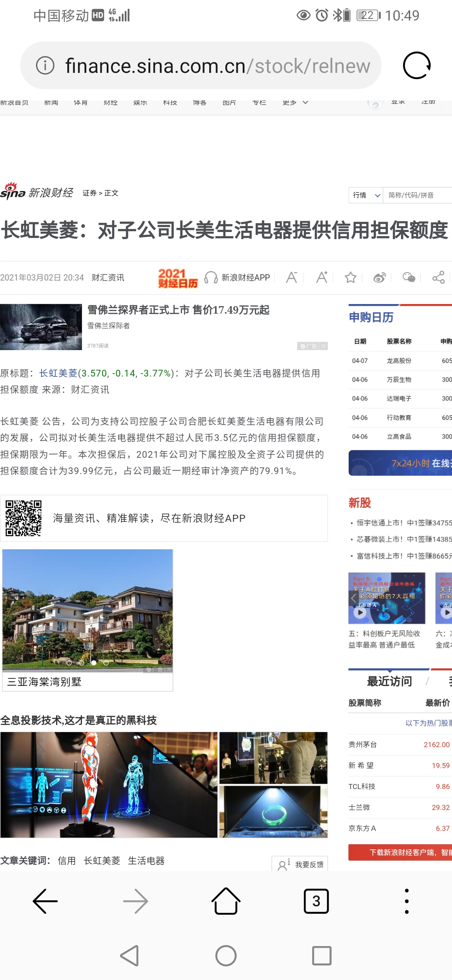452x980 pixels.
Task: Select the first carousel dot on villa ad
Action: pos(69,663)
